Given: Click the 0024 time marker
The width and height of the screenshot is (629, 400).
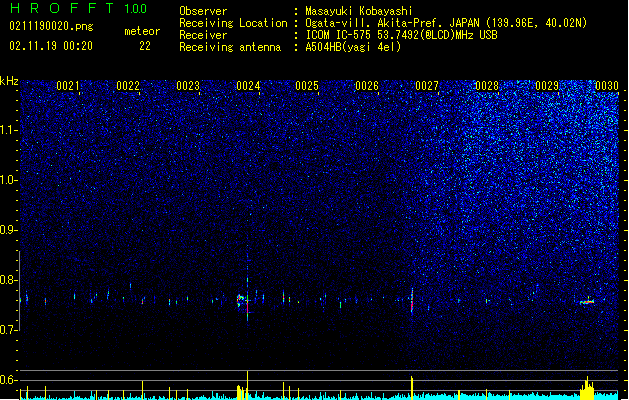Looking at the screenshot, I should [x=248, y=86].
